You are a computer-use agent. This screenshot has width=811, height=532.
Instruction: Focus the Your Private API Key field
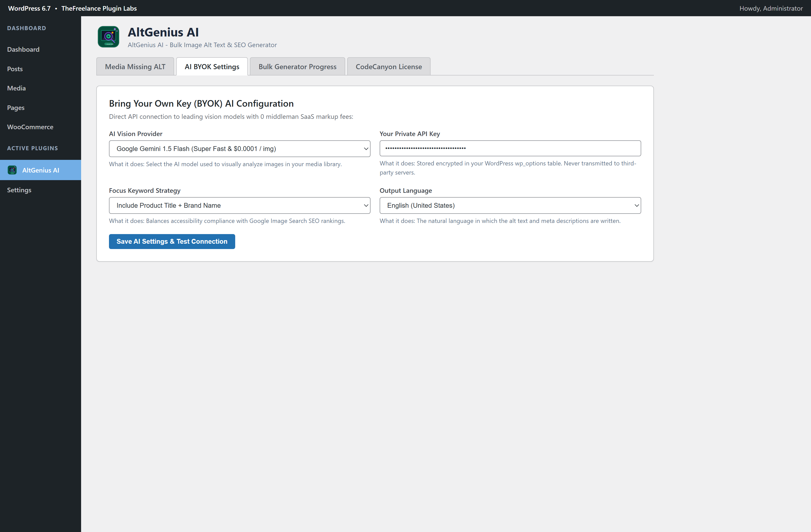tap(510, 148)
